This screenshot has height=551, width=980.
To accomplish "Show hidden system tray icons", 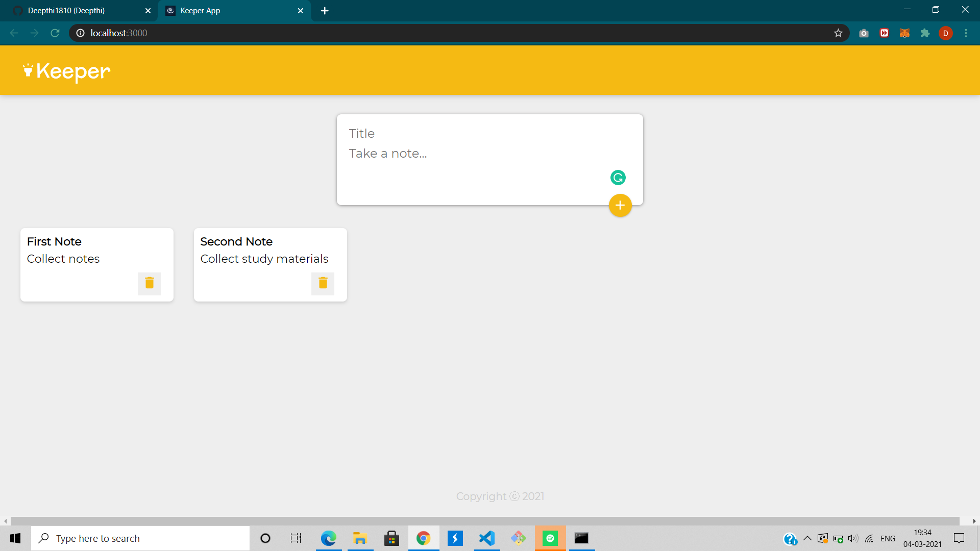I will [x=807, y=538].
